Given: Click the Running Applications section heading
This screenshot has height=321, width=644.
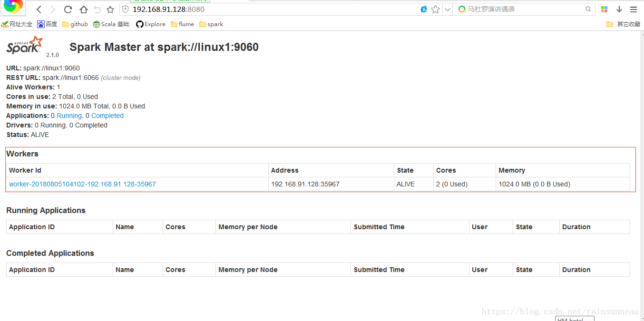Looking at the screenshot, I should click(46, 210).
